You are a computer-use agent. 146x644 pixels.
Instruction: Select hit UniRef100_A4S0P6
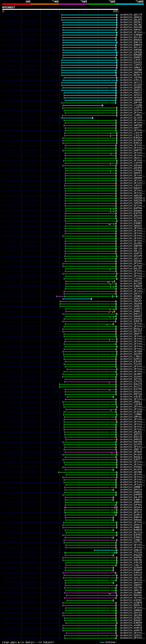coord(131,354)
